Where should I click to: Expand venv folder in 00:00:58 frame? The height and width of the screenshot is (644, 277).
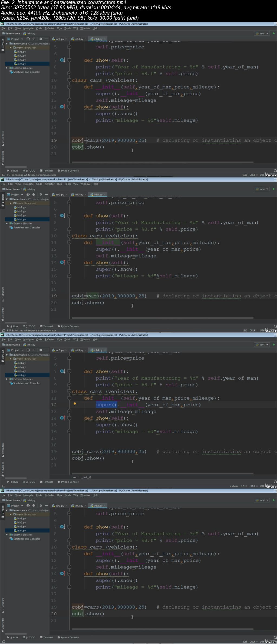tap(11, 48)
